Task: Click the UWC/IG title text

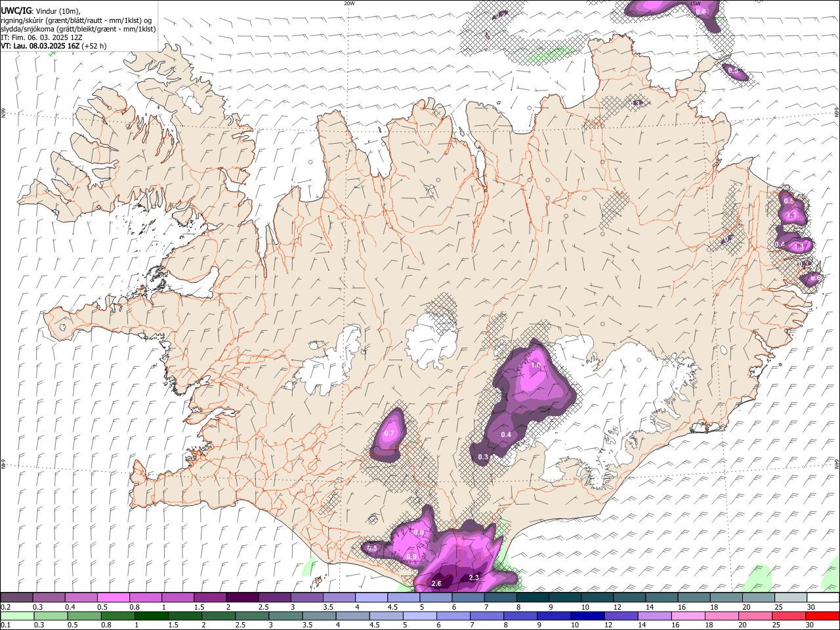Action: coord(16,10)
